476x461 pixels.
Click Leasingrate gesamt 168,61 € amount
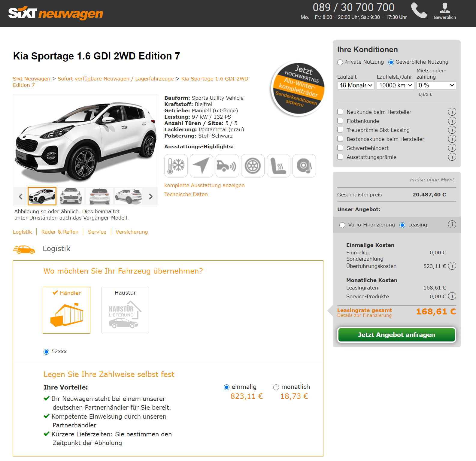point(436,312)
